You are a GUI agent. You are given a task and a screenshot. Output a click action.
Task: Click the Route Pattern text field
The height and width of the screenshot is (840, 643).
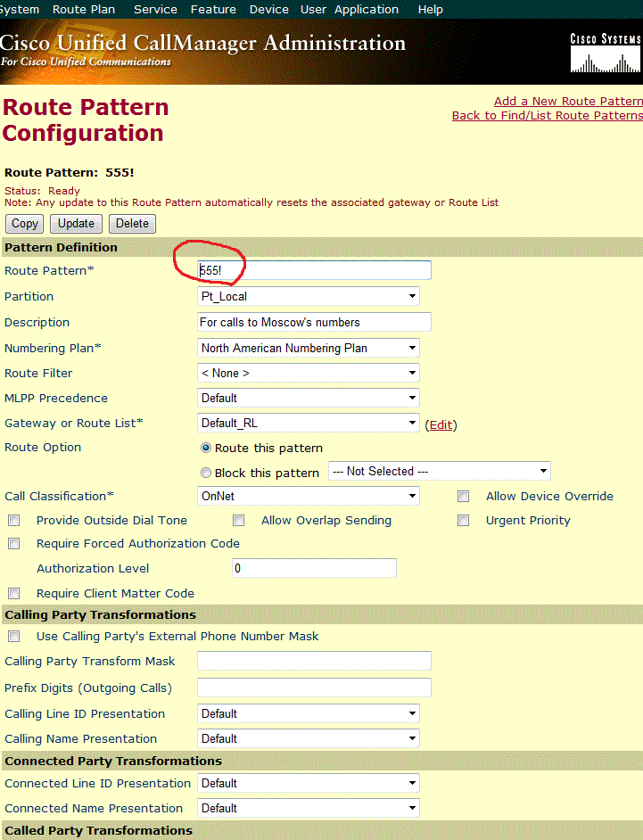coord(315,270)
